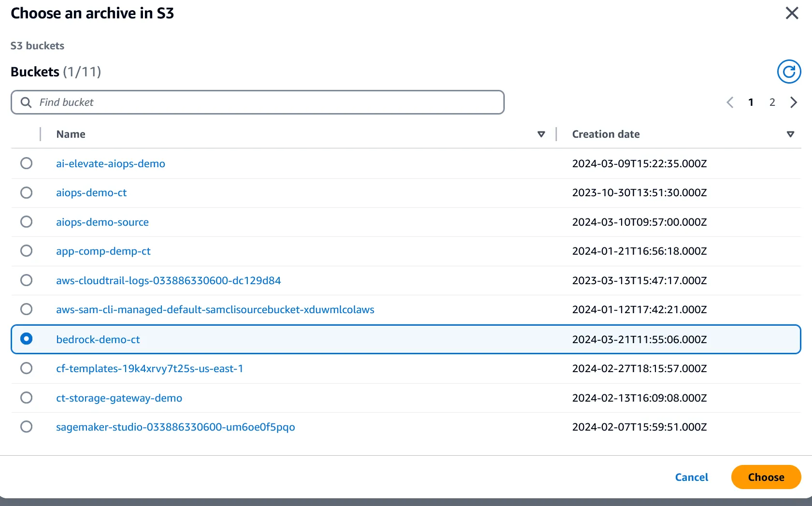Image resolution: width=812 pixels, height=506 pixels.
Task: Open the sagemaker-studio-033886330600-um6oe0f5pqo link
Action: click(175, 427)
